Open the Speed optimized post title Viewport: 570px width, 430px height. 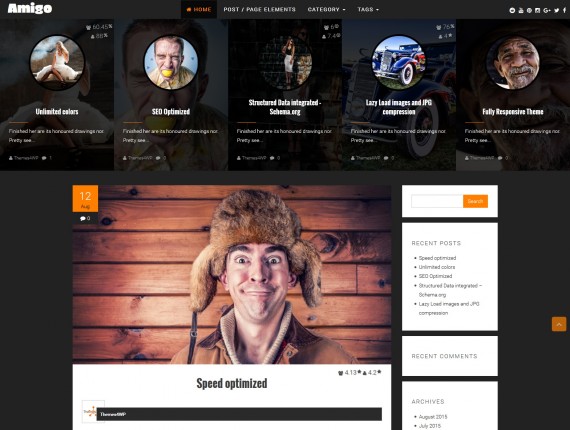232,383
